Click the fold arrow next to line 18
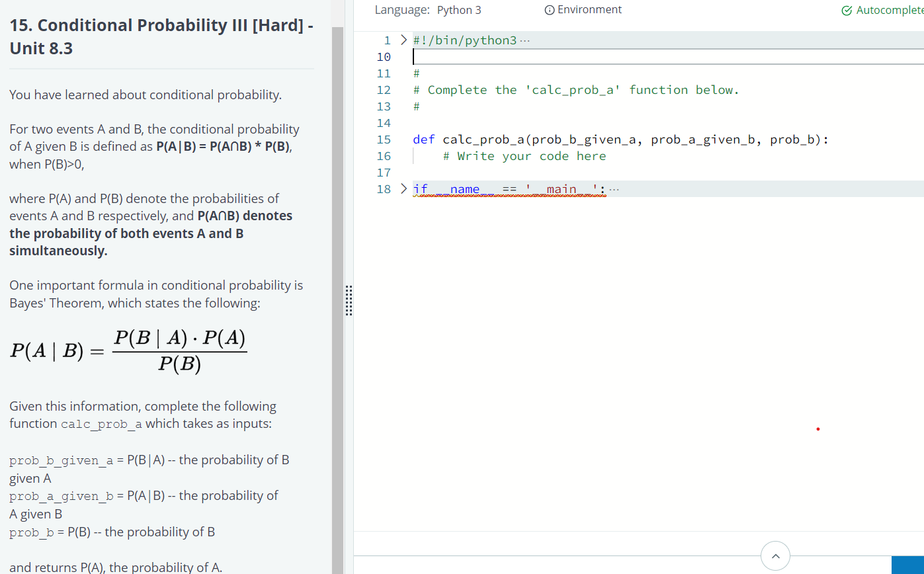The width and height of the screenshot is (924, 574). pyautogui.click(x=403, y=188)
